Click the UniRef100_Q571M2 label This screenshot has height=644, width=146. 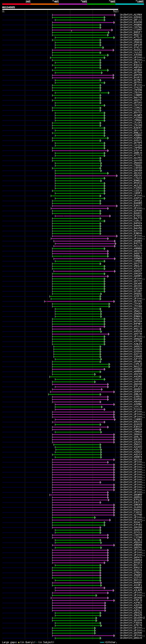point(131,301)
